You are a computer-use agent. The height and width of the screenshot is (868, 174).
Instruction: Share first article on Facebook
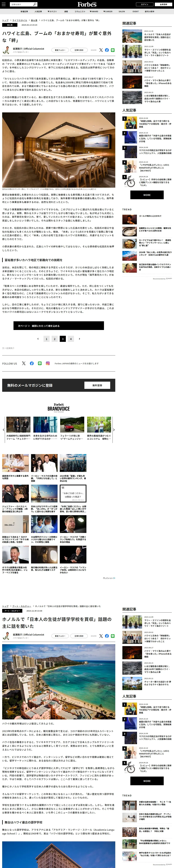pyautogui.click(x=107, y=50)
